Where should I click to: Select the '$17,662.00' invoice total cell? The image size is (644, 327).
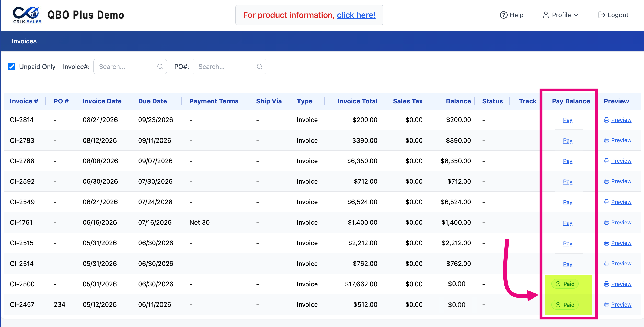click(x=361, y=284)
